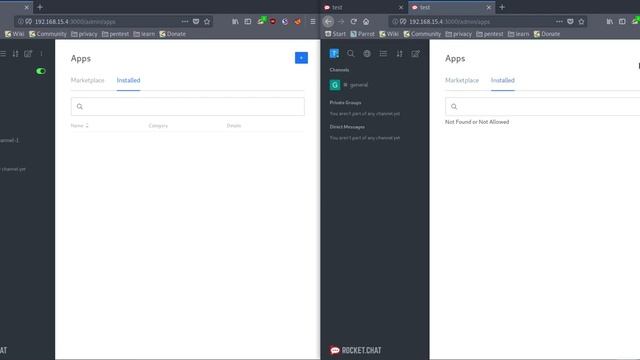The image size is (640, 360).
Task: Open a new tab in left browser
Action: (x=40, y=7)
